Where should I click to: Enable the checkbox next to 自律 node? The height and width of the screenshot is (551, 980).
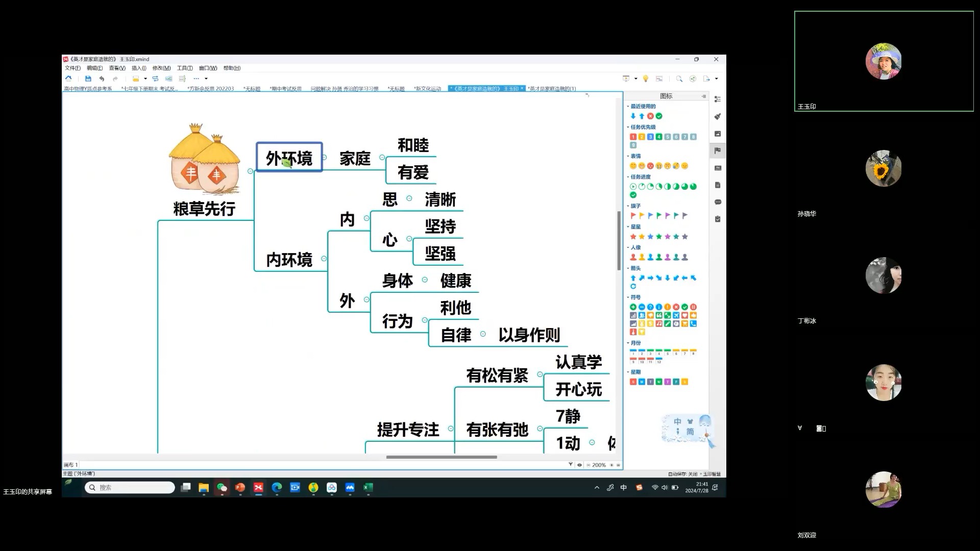(x=484, y=334)
